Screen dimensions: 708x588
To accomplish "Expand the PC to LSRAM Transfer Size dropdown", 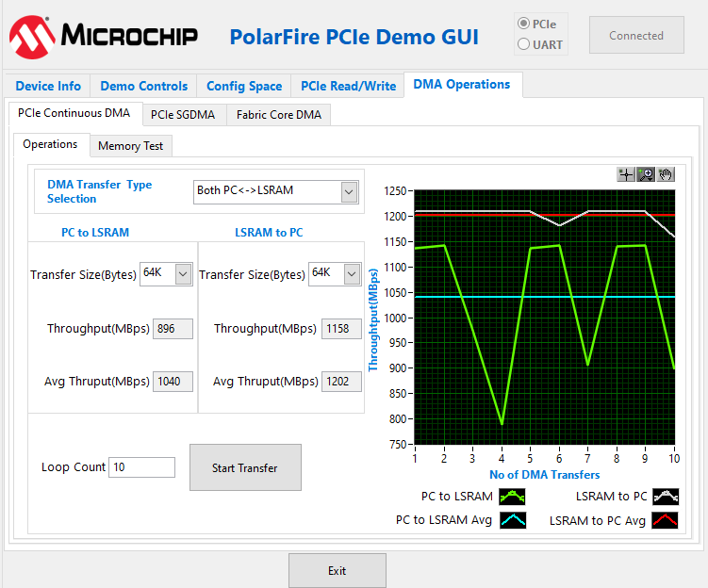I will point(183,274).
